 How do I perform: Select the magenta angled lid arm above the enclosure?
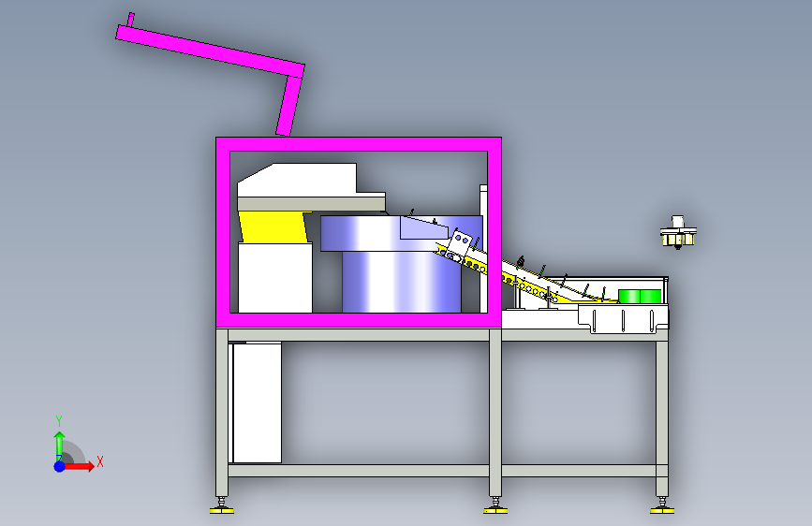click(x=210, y=51)
